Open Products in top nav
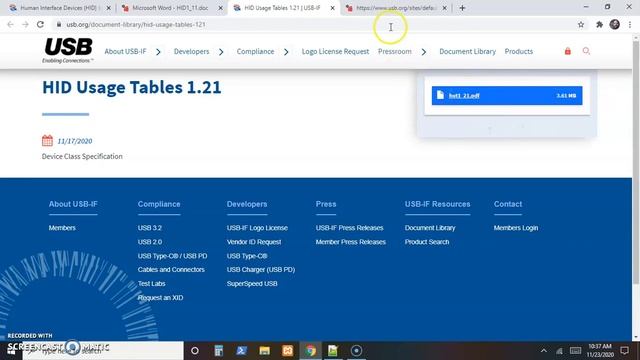The image size is (640, 360). point(519,51)
